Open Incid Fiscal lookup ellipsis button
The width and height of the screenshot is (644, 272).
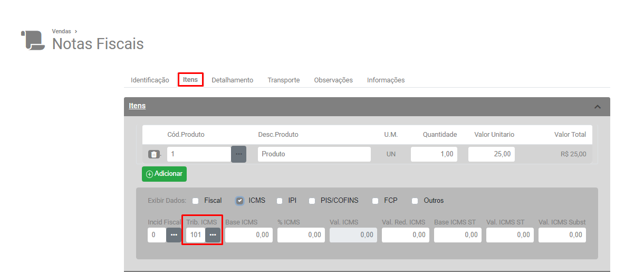point(174,235)
